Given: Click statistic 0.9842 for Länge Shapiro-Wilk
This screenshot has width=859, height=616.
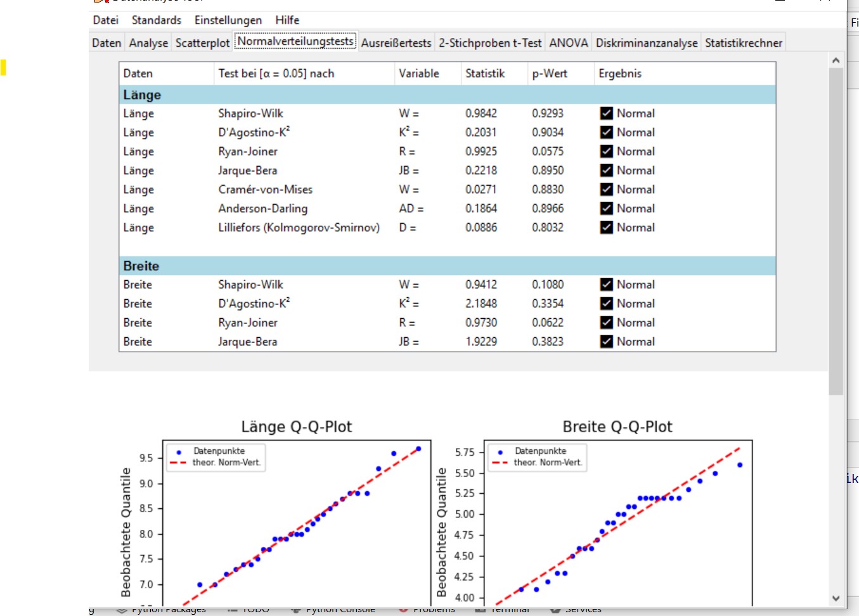Looking at the screenshot, I should point(481,113).
